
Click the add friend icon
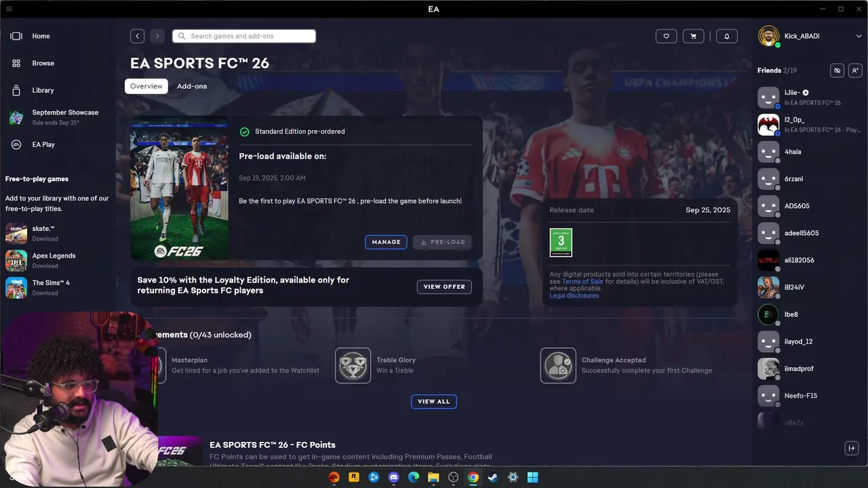click(855, 70)
